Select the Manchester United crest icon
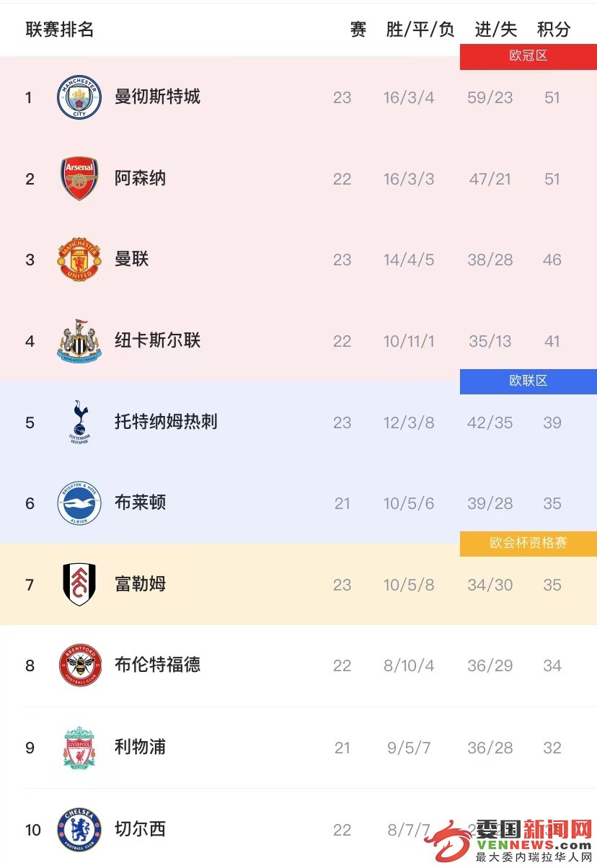This screenshot has height=868, width=597. [79, 260]
